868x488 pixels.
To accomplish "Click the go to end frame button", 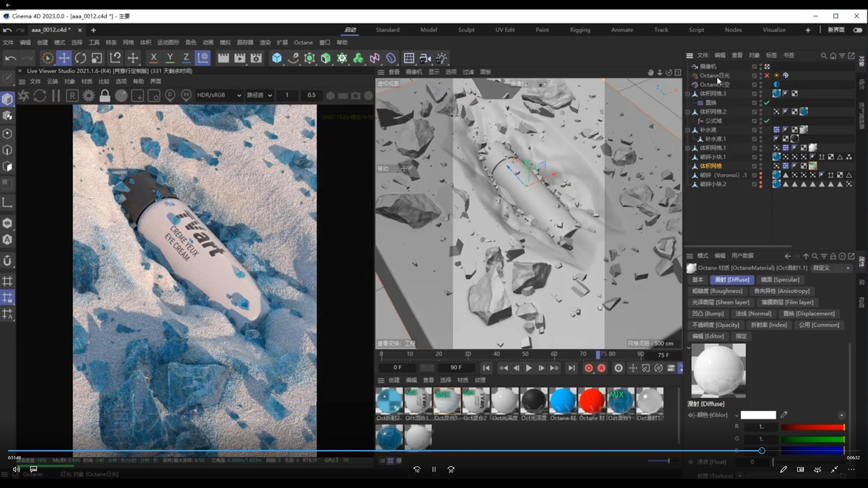I will point(571,368).
